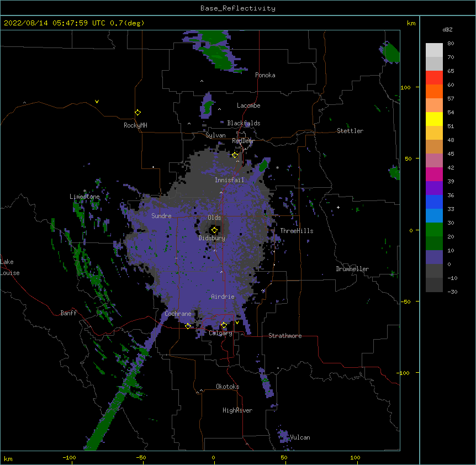This screenshot has width=476, height=465.
Task: Click the Blackfalds label
Action: click(x=244, y=123)
